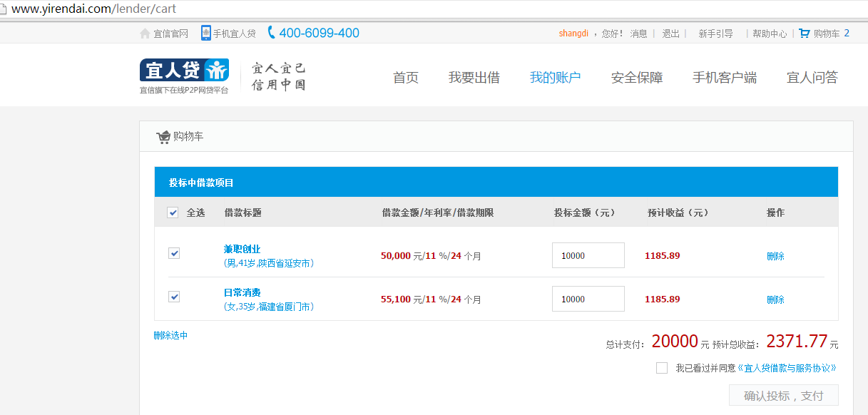Uncheck the 日常消费 loan checkbox

click(x=174, y=297)
